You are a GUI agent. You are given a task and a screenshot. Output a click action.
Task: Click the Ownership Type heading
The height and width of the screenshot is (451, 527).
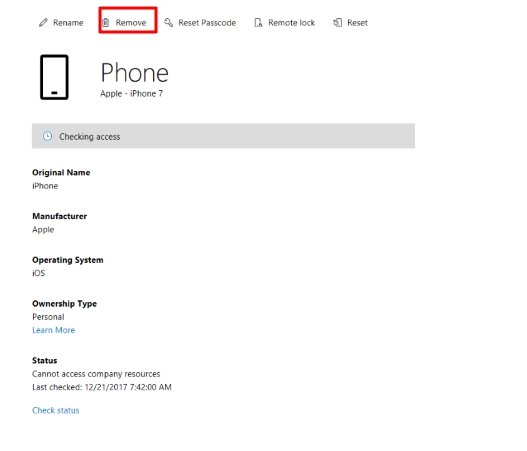tap(65, 304)
